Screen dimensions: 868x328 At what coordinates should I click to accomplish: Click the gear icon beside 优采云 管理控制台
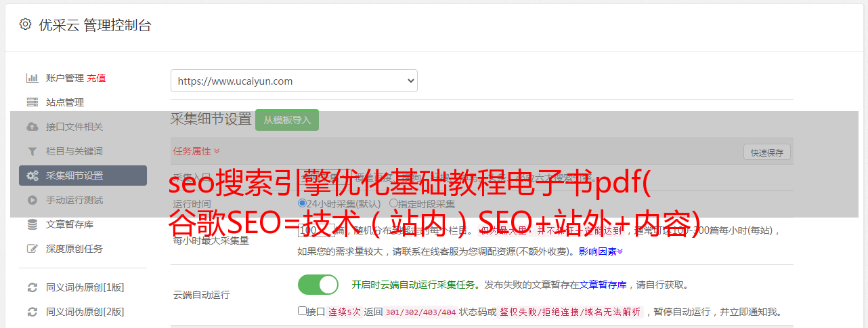[25, 24]
